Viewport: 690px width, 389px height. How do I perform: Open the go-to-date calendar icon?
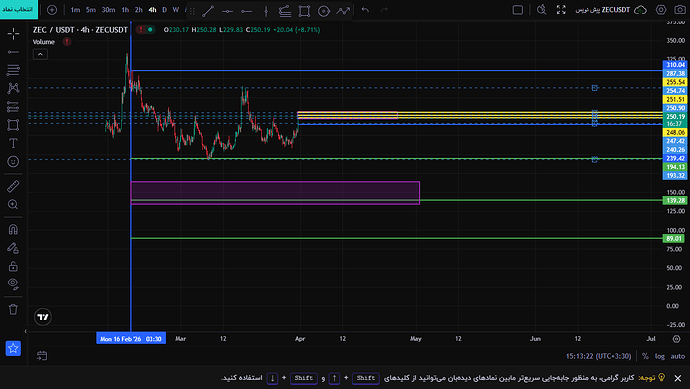click(x=42, y=356)
